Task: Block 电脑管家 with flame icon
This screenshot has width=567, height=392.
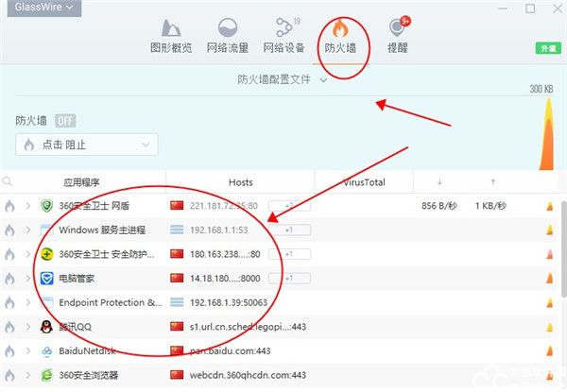Action: tap(9, 279)
